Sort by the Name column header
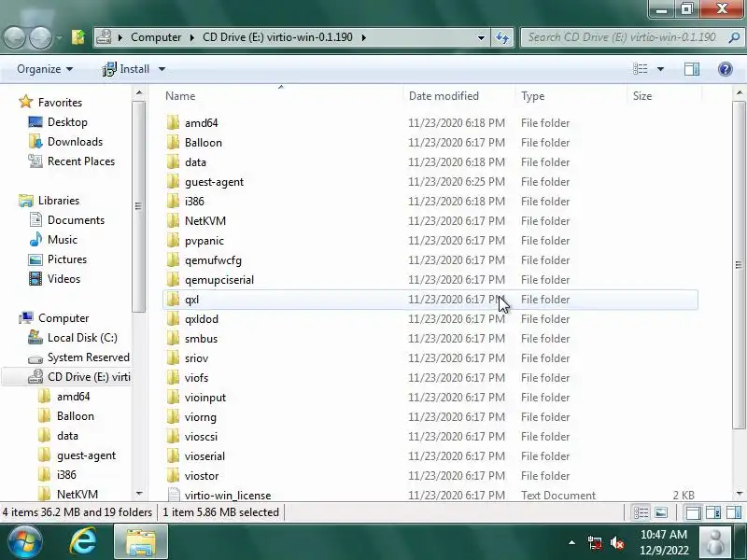This screenshot has height=560, width=747. 281,96
